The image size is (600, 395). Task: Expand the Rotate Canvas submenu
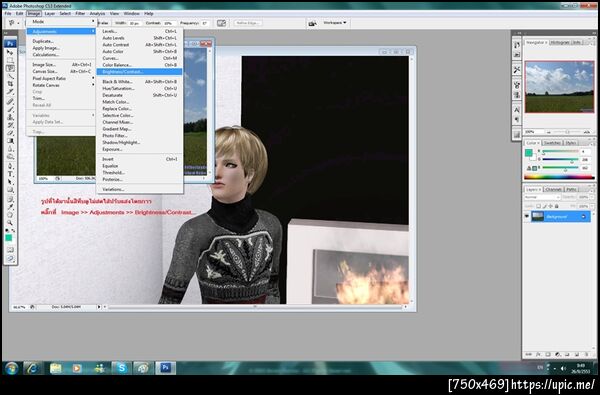(61, 85)
